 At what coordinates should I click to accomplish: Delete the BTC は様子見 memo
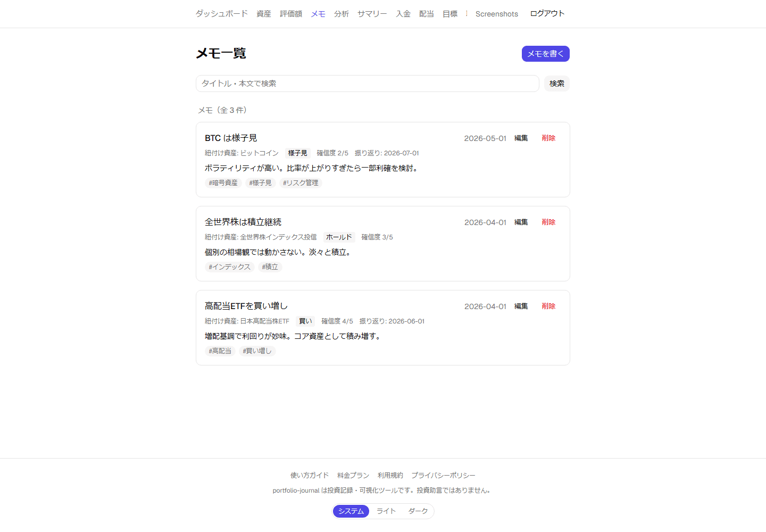(548, 138)
